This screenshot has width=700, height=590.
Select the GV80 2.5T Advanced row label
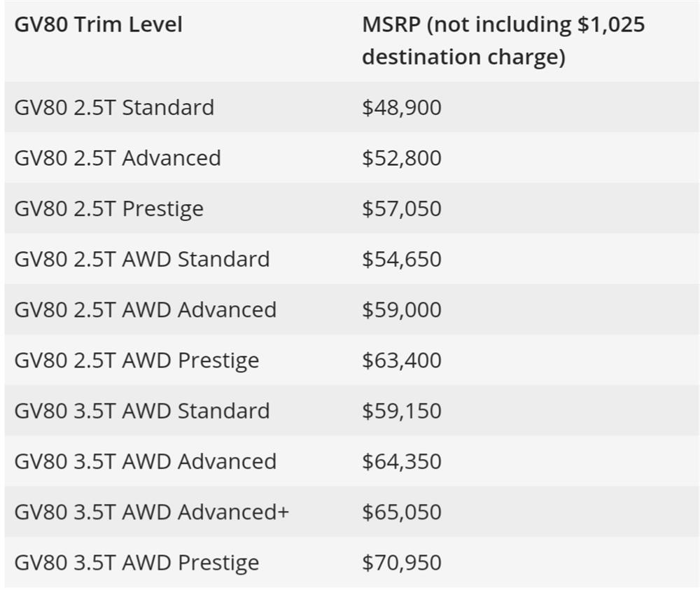[x=118, y=158]
